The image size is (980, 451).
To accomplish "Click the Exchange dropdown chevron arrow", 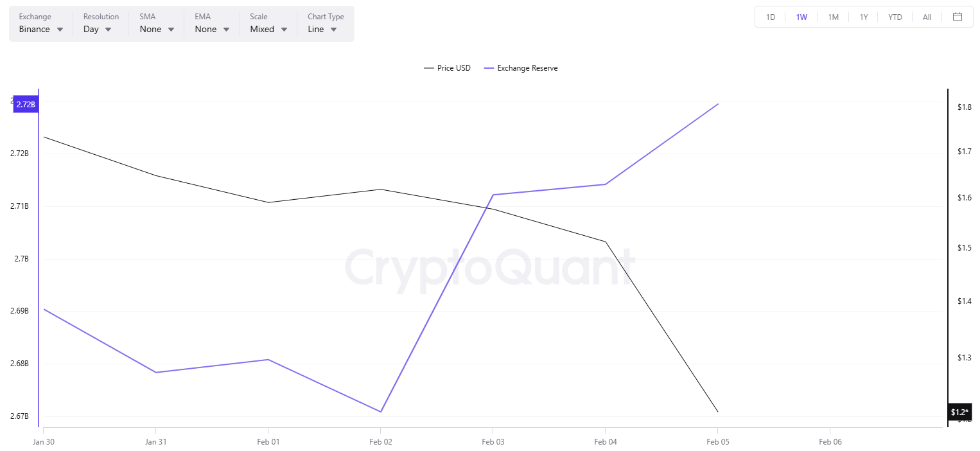I will point(59,29).
